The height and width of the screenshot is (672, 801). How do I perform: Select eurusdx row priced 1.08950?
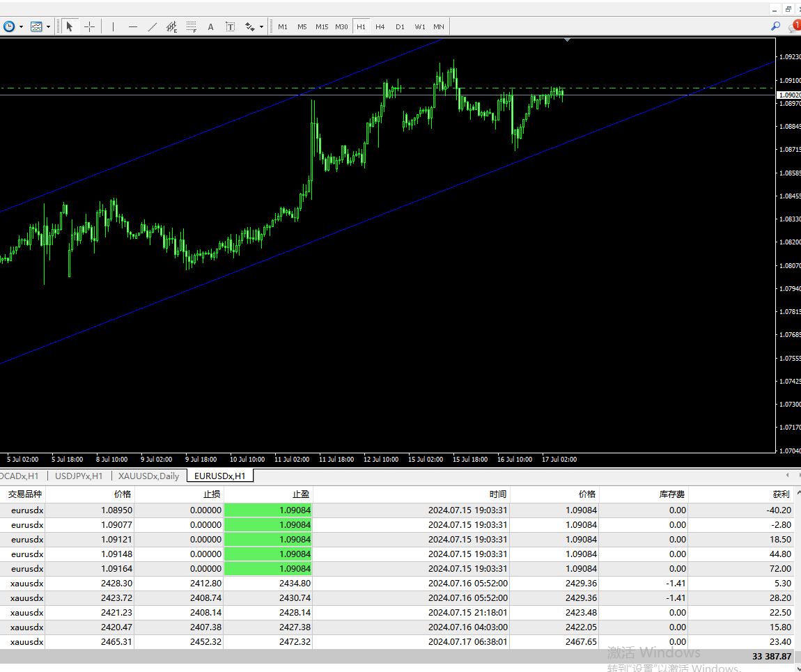pos(397,510)
